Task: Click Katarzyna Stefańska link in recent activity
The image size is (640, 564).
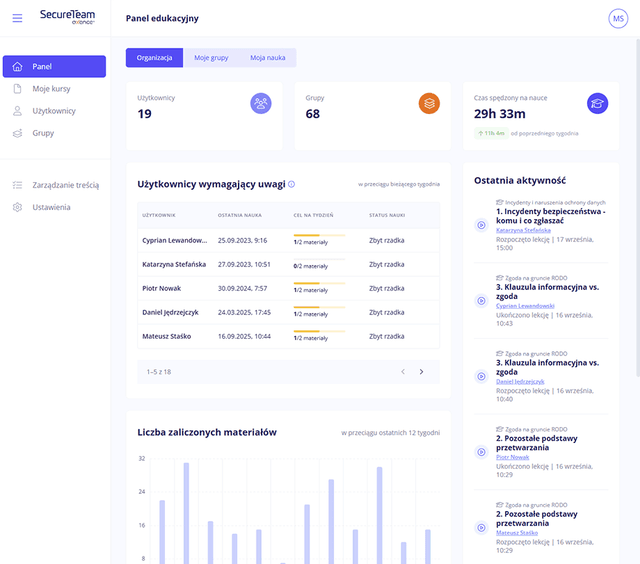Action: tap(523, 230)
